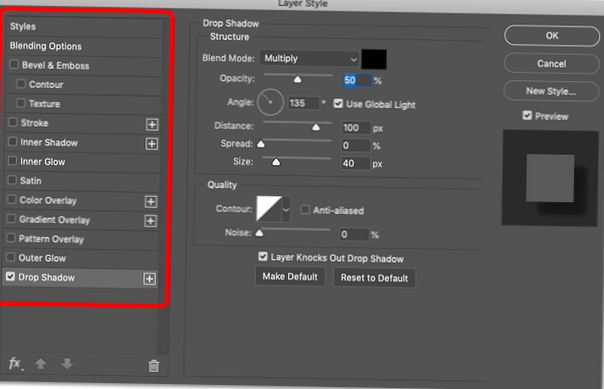Check the Gradient Overlay checkbox
This screenshot has height=389, width=604.
click(x=12, y=219)
